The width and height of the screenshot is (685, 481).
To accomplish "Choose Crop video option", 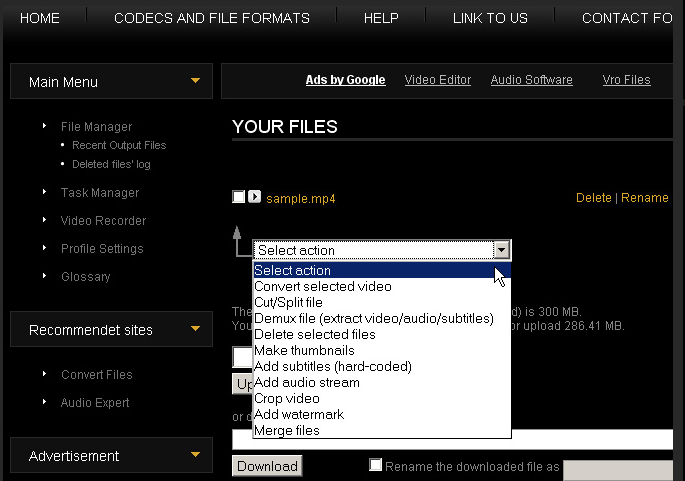I will pyautogui.click(x=382, y=398).
